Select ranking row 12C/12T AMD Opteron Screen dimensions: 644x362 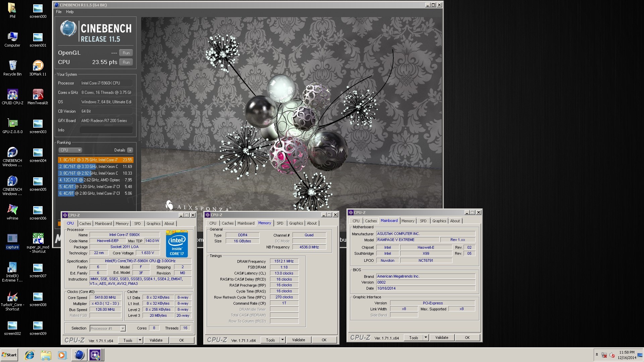tap(96, 180)
